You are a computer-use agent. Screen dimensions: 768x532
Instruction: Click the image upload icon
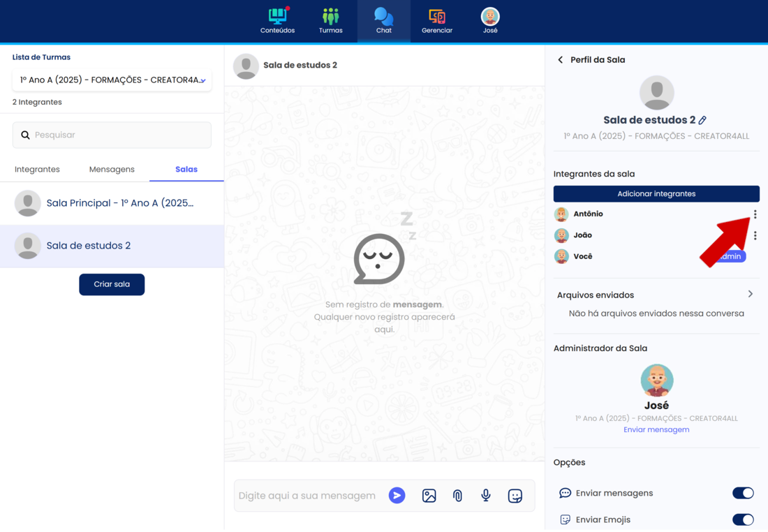pos(429,496)
